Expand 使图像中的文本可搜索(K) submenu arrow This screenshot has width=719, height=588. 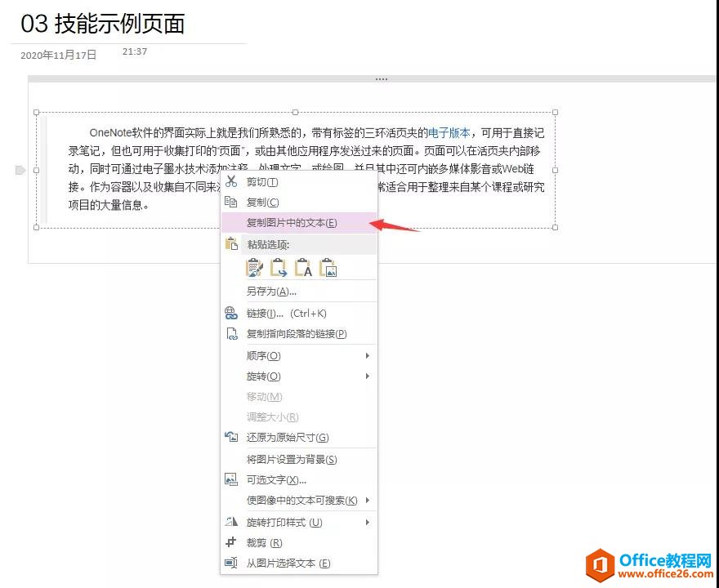click(368, 500)
